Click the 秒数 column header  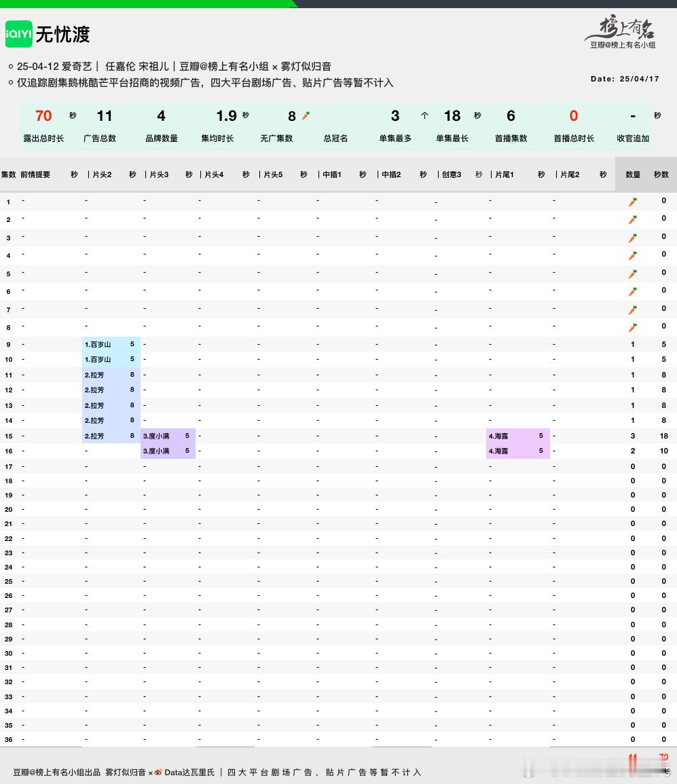click(x=661, y=174)
